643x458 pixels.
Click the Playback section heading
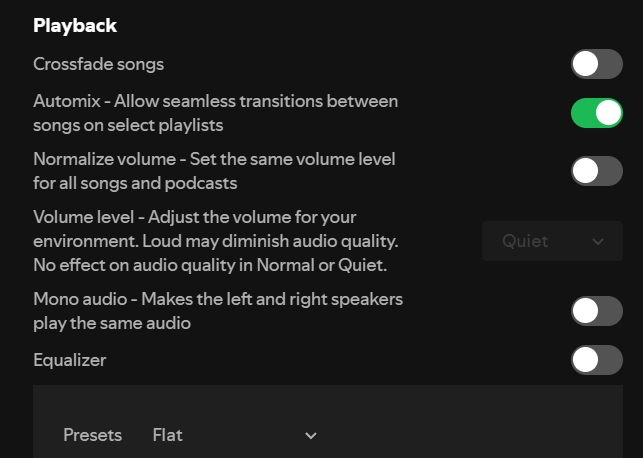(x=75, y=25)
